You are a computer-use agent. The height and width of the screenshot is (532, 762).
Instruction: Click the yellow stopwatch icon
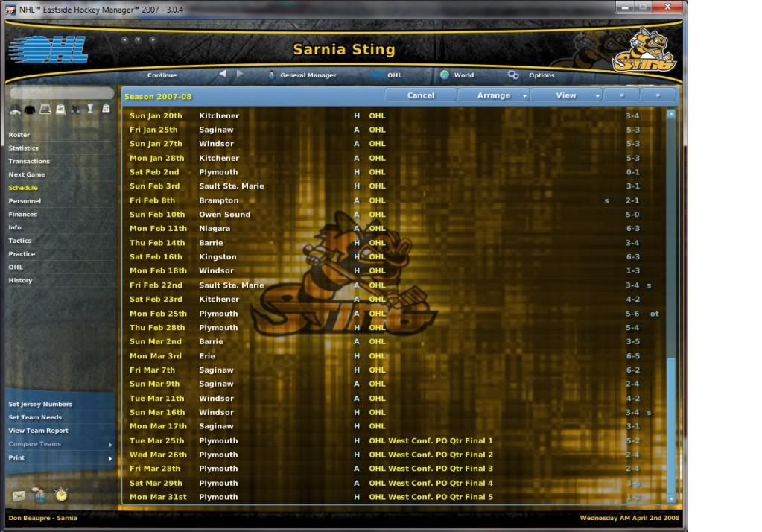[x=61, y=495]
